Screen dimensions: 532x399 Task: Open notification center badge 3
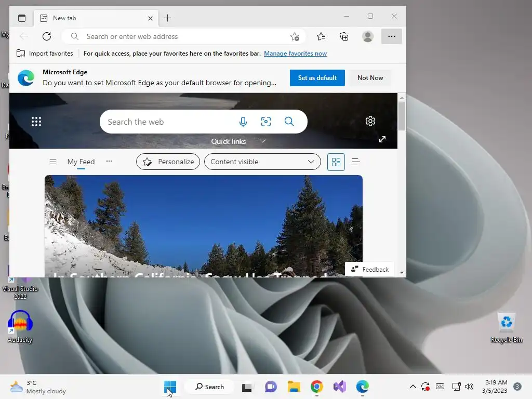tap(517, 387)
